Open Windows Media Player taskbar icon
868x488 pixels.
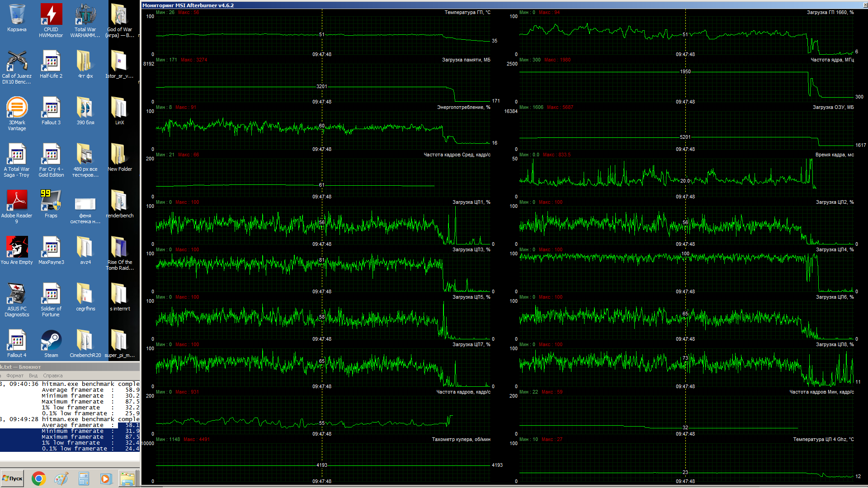tap(106, 479)
